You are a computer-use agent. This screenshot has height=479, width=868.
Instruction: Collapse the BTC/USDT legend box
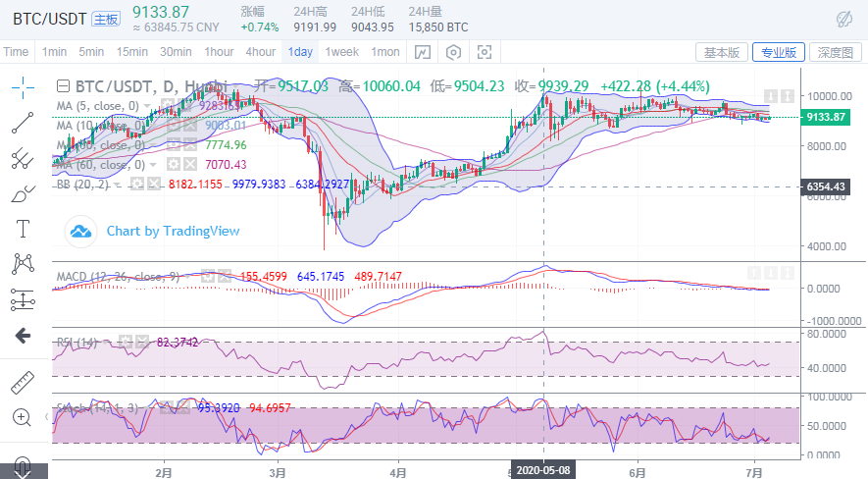click(64, 86)
